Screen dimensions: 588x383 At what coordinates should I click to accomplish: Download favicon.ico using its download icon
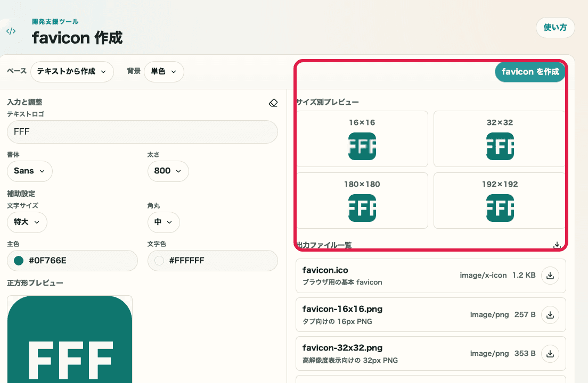pyautogui.click(x=550, y=276)
